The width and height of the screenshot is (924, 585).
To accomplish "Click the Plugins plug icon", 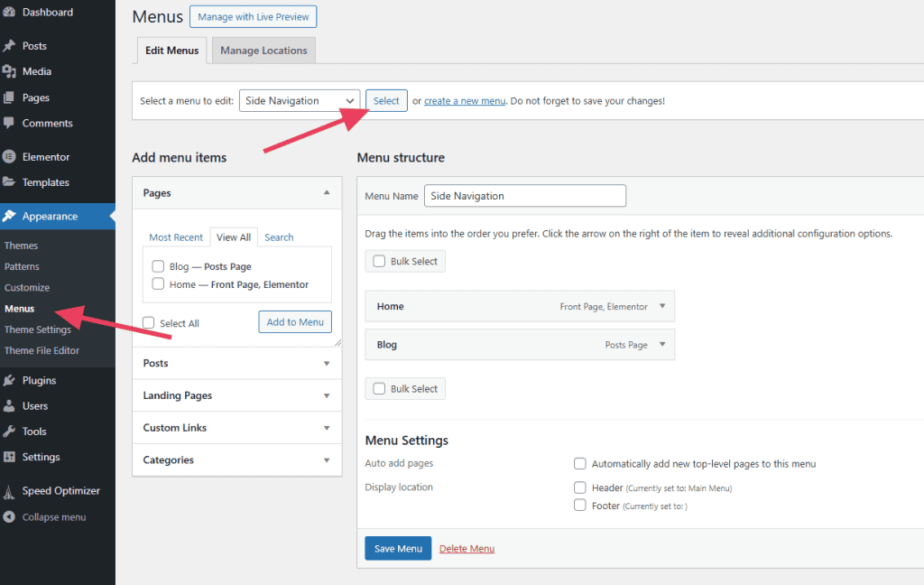I will tap(9, 380).
